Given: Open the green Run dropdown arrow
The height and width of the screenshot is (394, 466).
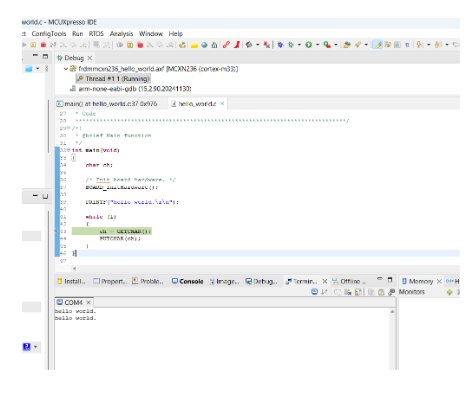Looking at the screenshot, I should pyautogui.click(x=318, y=45).
